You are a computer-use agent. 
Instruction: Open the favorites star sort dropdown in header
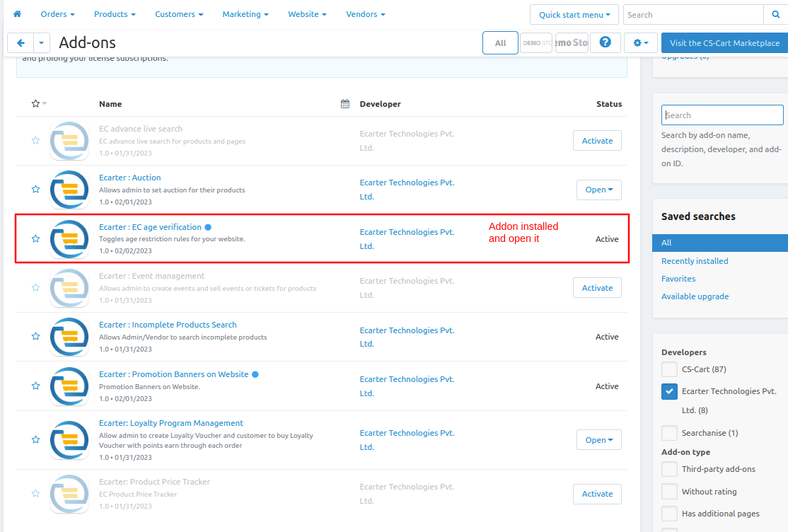click(x=39, y=103)
